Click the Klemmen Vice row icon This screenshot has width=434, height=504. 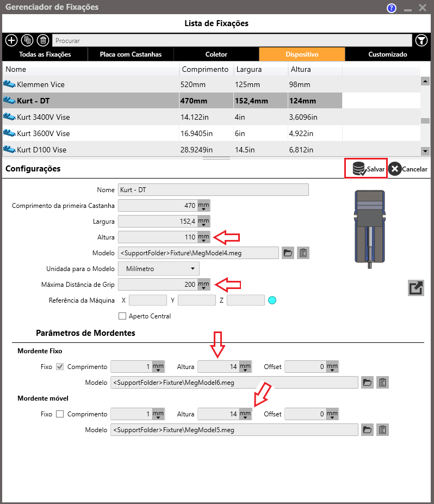pyautogui.click(x=9, y=84)
